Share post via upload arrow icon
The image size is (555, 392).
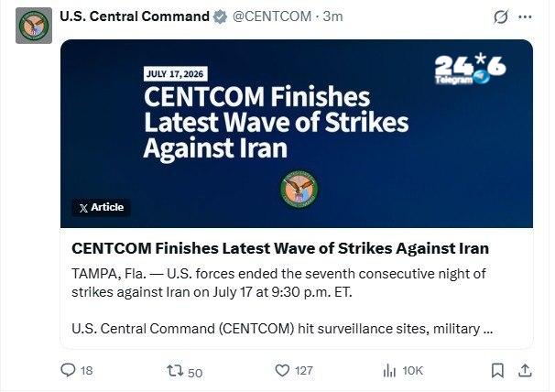click(526, 370)
